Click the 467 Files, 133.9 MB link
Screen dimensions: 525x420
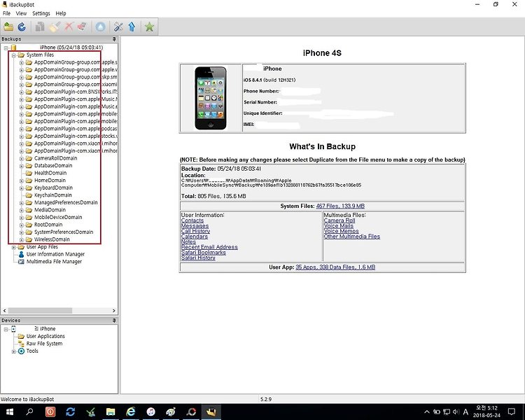pyautogui.click(x=340, y=206)
